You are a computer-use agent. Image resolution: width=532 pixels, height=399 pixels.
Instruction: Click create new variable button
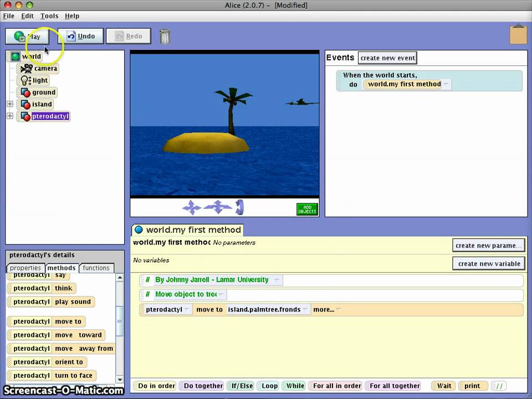pyautogui.click(x=489, y=264)
